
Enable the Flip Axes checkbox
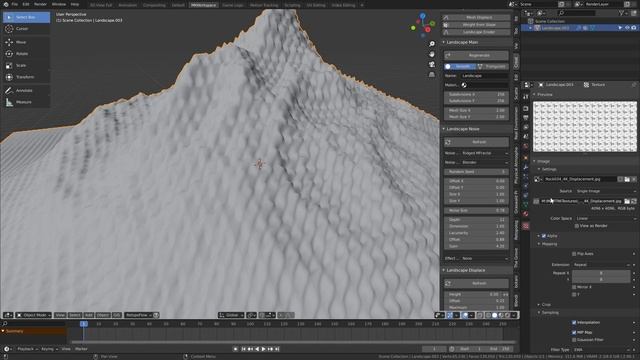(574, 254)
